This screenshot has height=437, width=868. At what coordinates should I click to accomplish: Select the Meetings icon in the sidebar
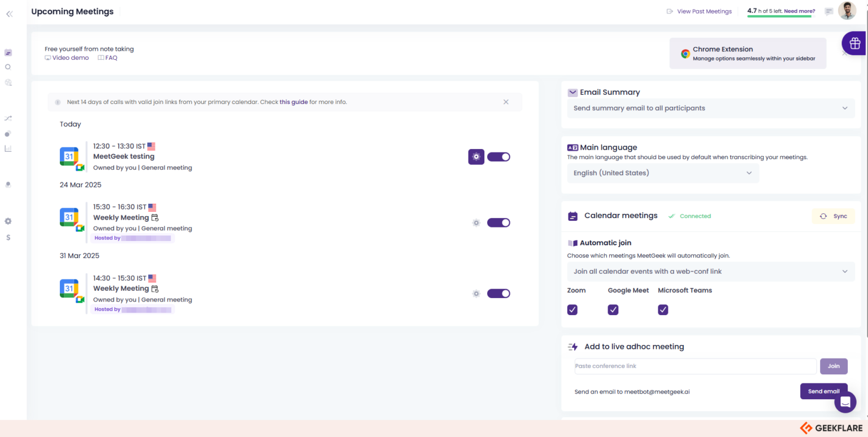pos(8,52)
